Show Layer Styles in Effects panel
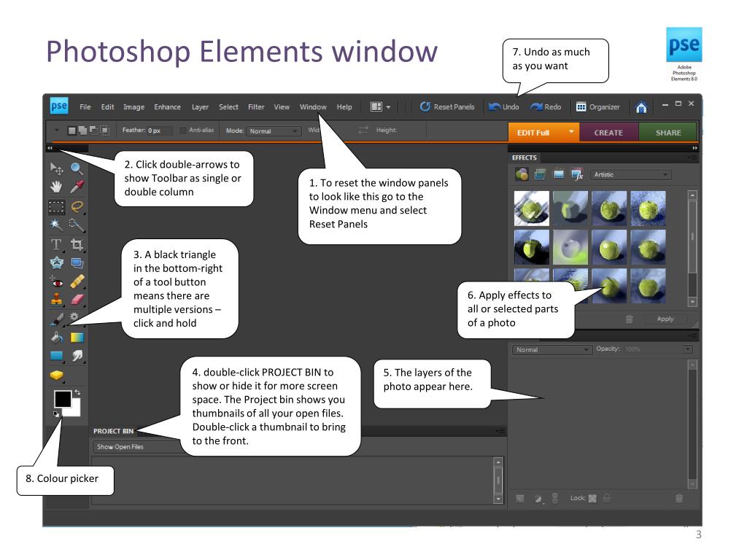 click(x=540, y=174)
